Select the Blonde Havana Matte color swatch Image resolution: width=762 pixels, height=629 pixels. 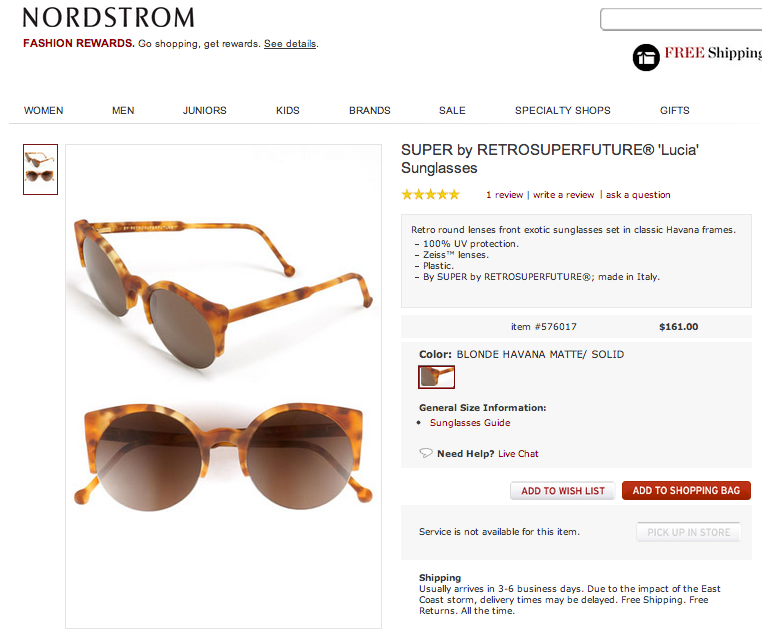tap(437, 377)
